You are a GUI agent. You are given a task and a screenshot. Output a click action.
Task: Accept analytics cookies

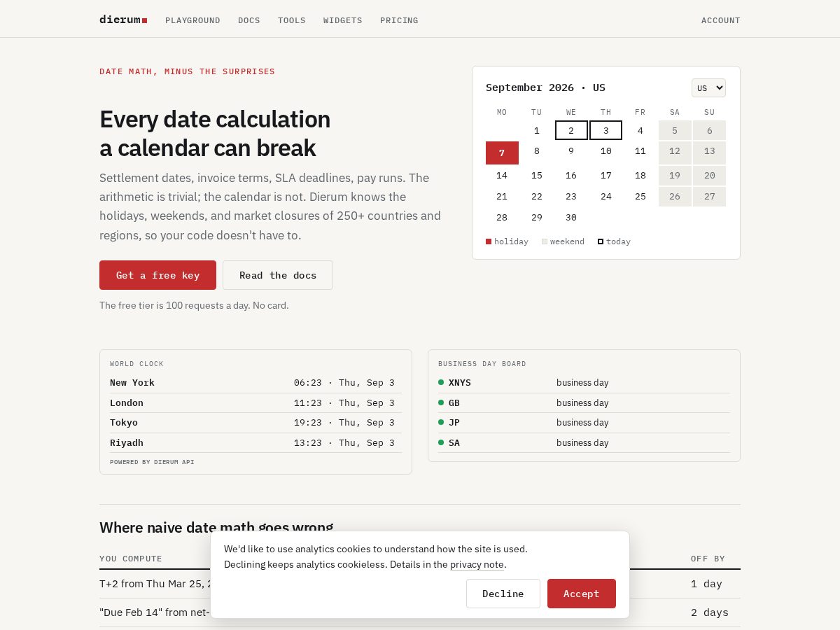(581, 594)
